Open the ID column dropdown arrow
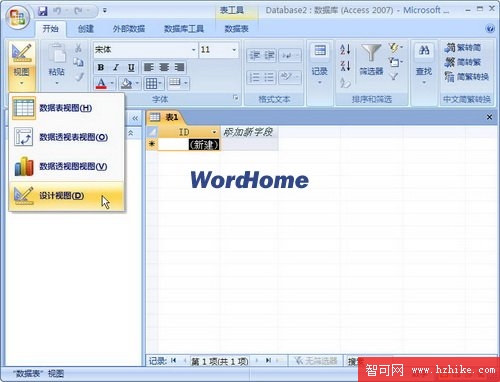This screenshot has width=500, height=382. coord(214,132)
